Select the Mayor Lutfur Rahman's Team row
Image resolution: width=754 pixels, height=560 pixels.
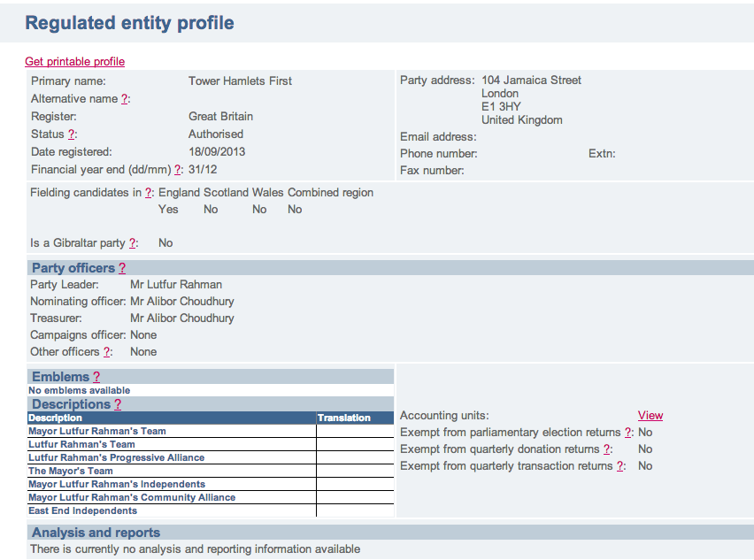pyautogui.click(x=97, y=432)
